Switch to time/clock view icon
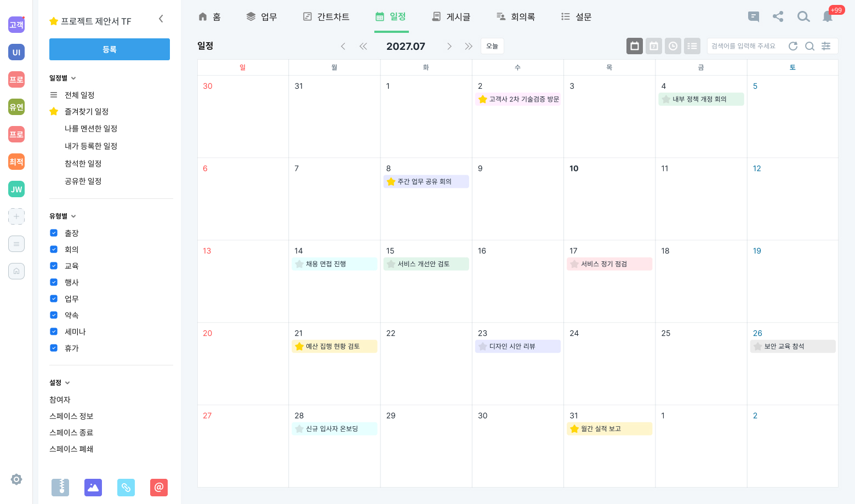The height and width of the screenshot is (504, 855). tap(673, 46)
